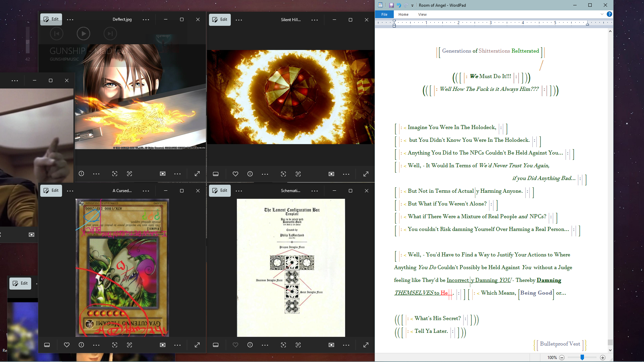
Task: Open visual search in A Cursed window
Action: [115, 345]
